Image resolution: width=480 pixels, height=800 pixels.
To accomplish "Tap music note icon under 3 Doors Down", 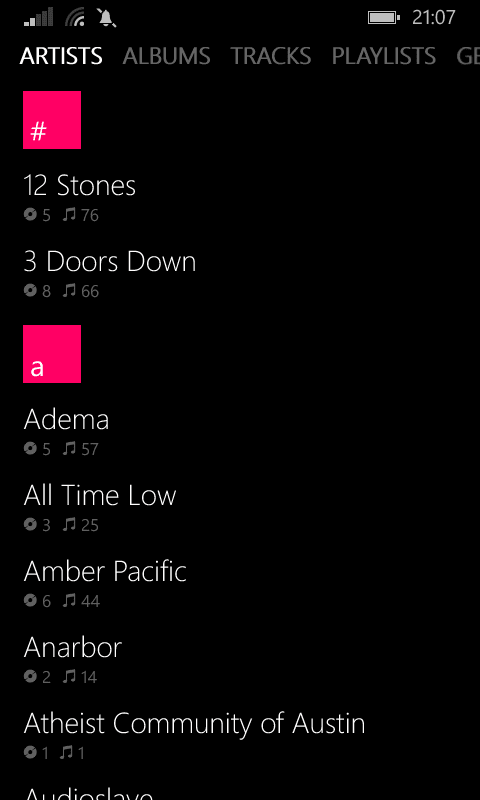I will tap(69, 291).
